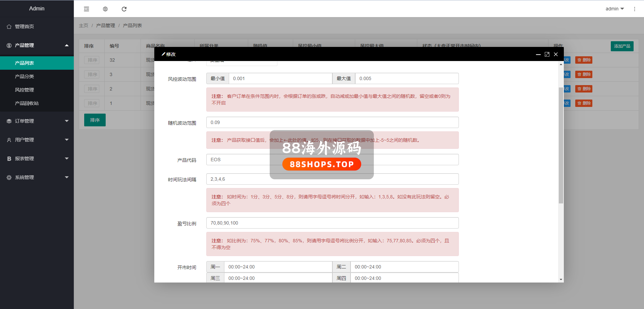The height and width of the screenshot is (309, 644).
Task: Click the 管理首页 home item
Action: (x=24, y=26)
